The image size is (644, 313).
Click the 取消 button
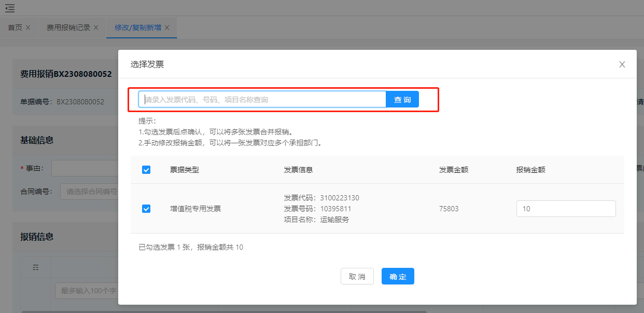357,276
